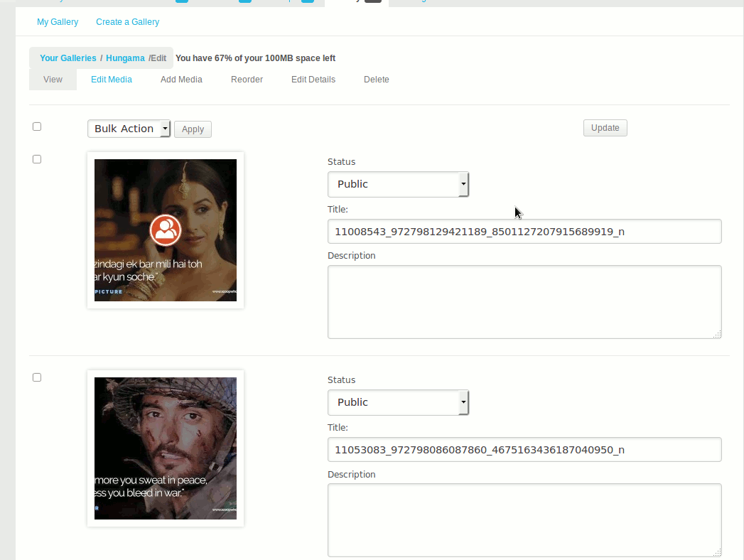Image resolution: width=744 pixels, height=560 pixels.
Task: Click the first photo thumbnail
Action: [x=166, y=230]
